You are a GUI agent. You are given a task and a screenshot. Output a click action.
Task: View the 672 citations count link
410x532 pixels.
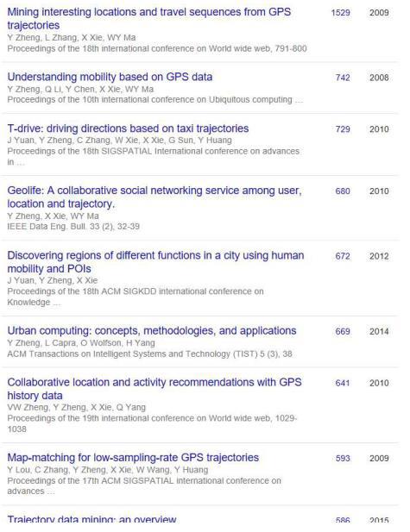pyautogui.click(x=343, y=256)
